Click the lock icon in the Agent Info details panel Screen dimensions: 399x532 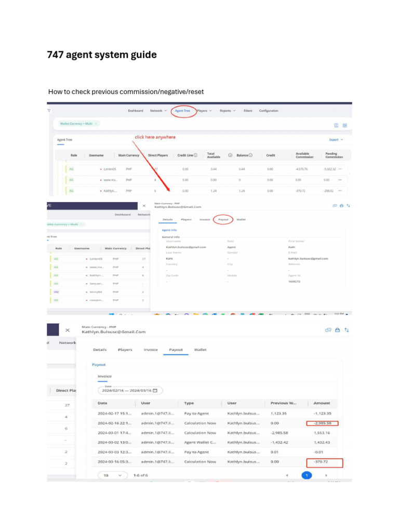[342, 206]
